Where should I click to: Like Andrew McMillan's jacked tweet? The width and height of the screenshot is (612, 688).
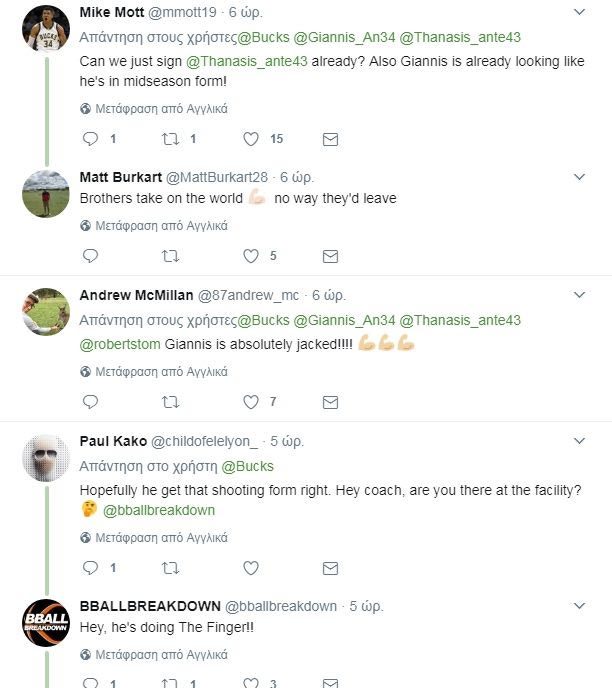tap(252, 402)
